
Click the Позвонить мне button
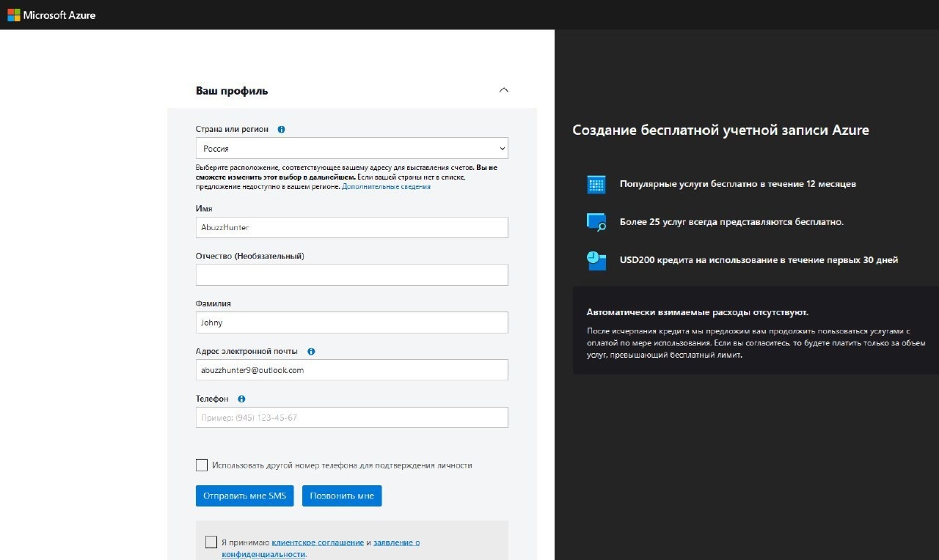pyautogui.click(x=342, y=496)
